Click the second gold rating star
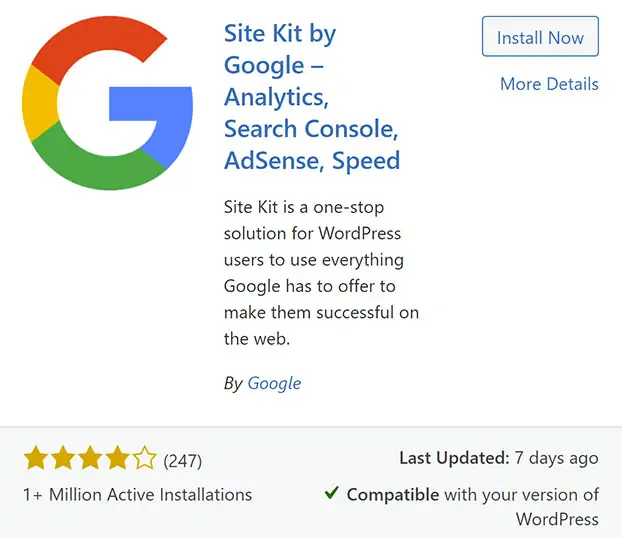This screenshot has height=538, width=622. click(x=63, y=460)
